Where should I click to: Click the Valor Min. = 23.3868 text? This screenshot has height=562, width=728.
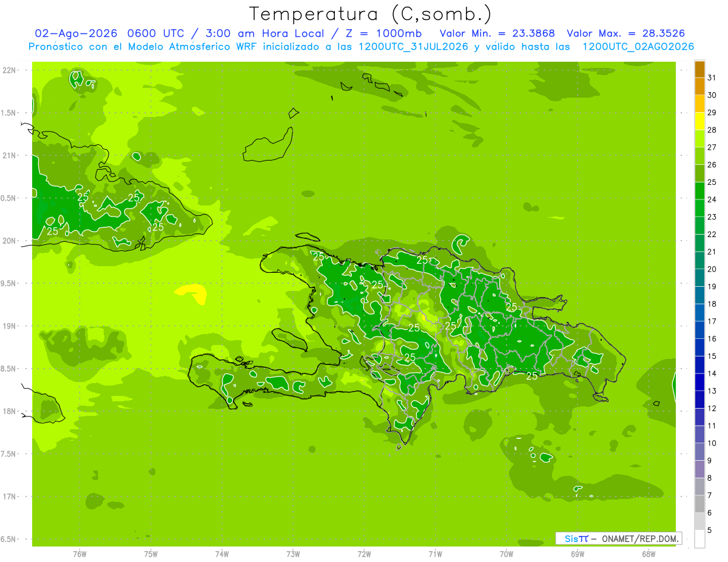click(497, 33)
